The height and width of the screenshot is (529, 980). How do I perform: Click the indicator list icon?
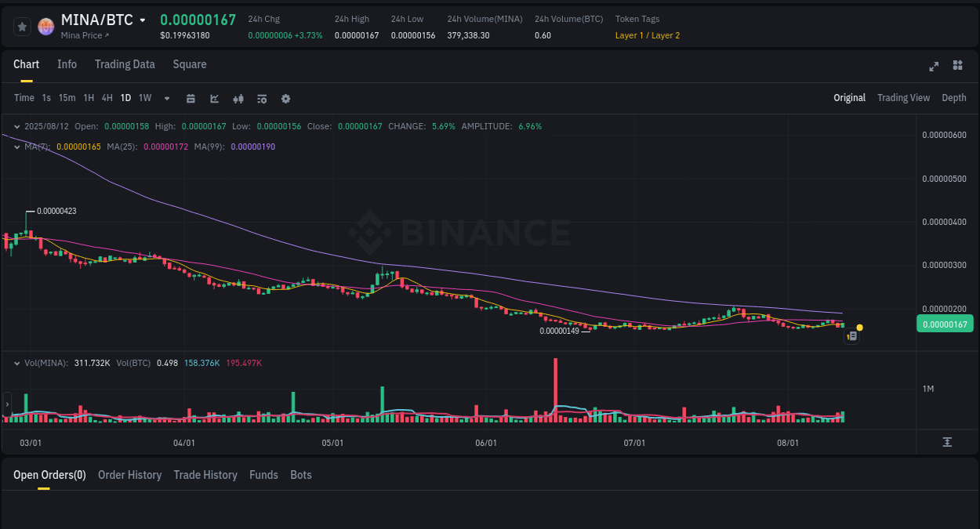coord(261,98)
